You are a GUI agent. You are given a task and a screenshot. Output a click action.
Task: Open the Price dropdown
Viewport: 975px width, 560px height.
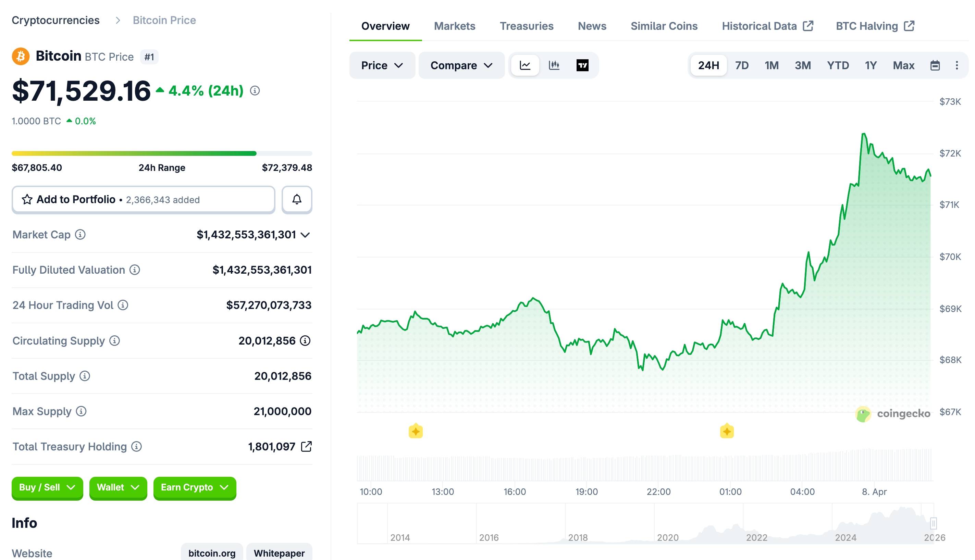[x=382, y=65]
